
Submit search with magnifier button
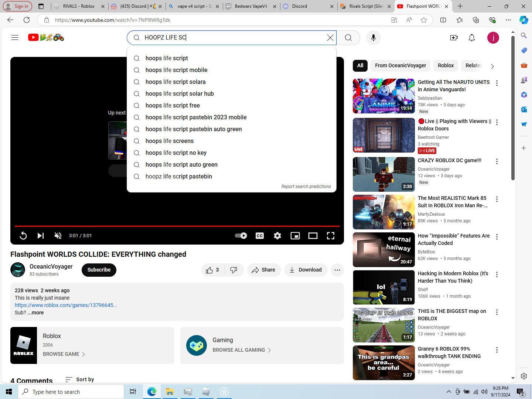coord(348,38)
